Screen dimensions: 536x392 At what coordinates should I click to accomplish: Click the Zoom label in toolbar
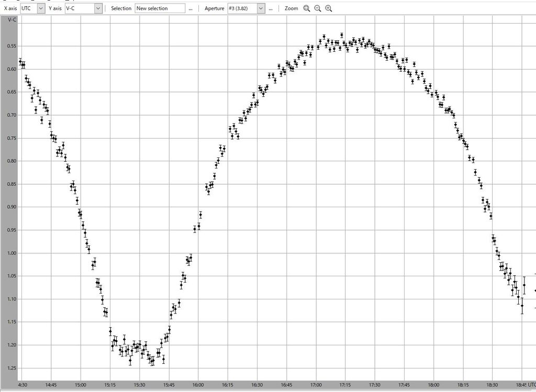point(291,8)
